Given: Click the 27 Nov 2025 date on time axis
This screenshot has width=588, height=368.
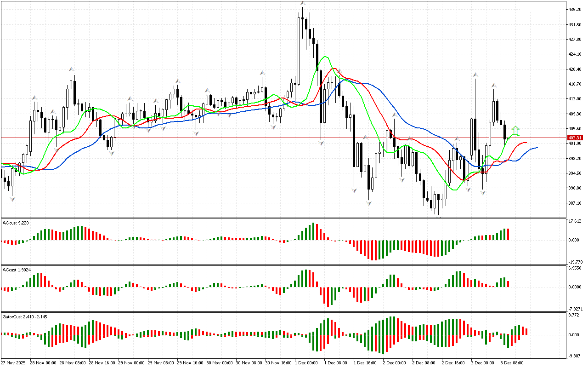Looking at the screenshot, I should click(x=14, y=363).
